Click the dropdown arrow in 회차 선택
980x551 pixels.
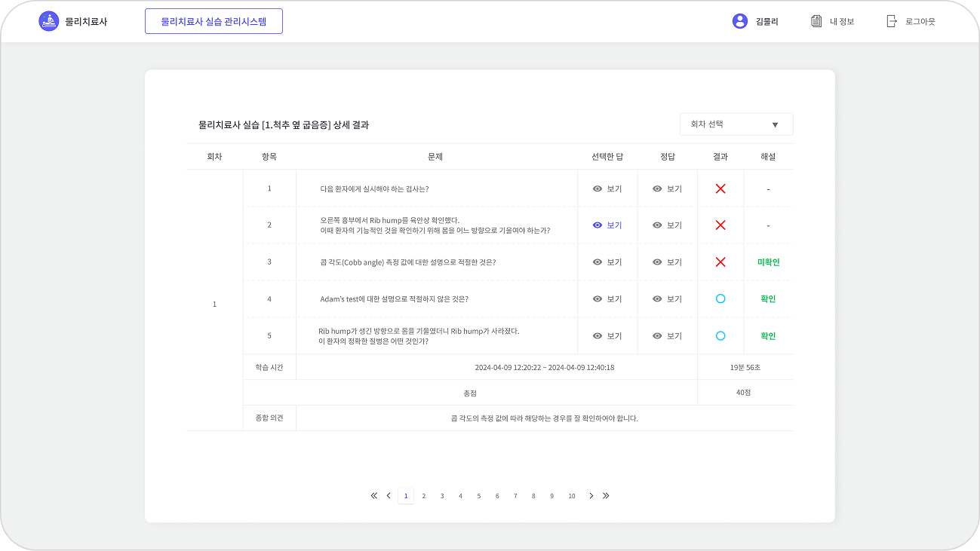point(775,125)
